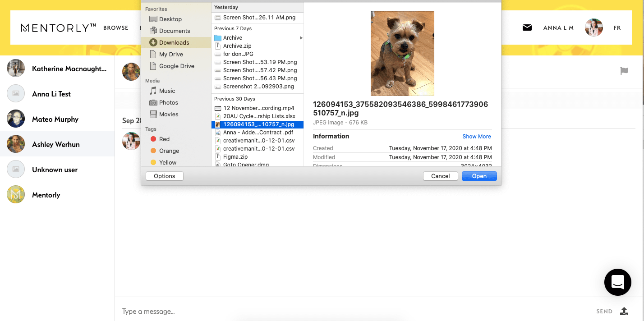The image size is (644, 321).
Task: Click the flag report icon
Action: [x=624, y=71]
